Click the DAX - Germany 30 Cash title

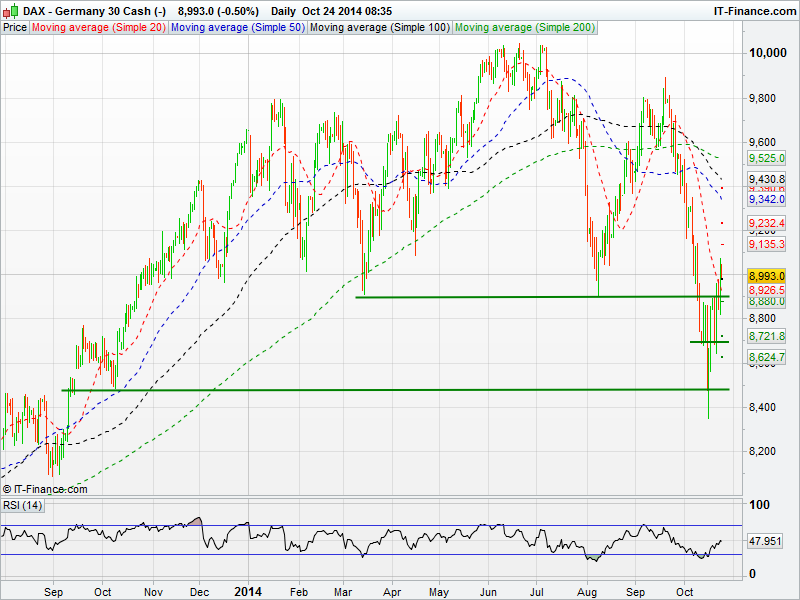click(x=85, y=10)
